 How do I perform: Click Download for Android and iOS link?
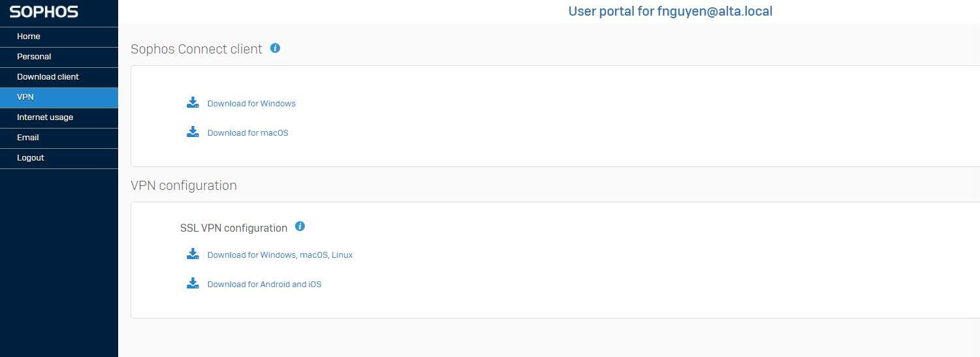(264, 285)
